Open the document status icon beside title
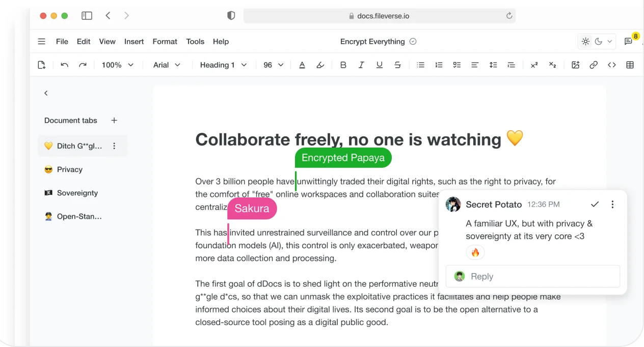Viewport: 644px width, 347px height. point(413,42)
